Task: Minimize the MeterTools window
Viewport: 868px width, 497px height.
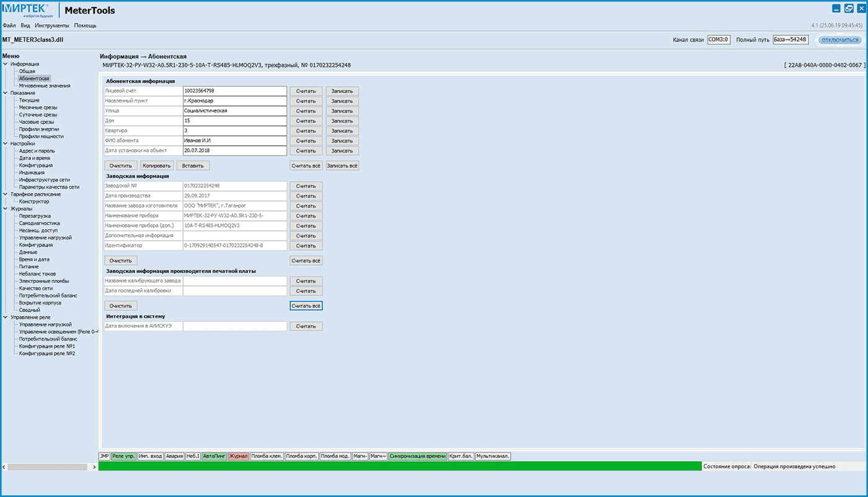Action: pos(836,9)
